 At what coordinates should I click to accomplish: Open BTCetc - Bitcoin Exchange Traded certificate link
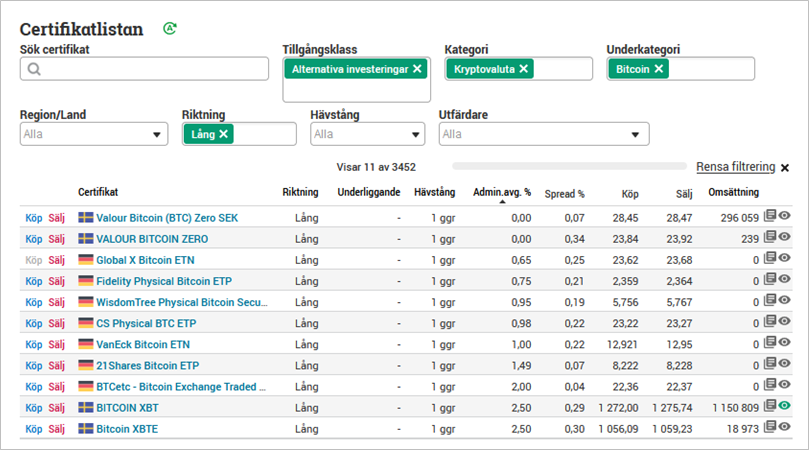pyautogui.click(x=181, y=387)
